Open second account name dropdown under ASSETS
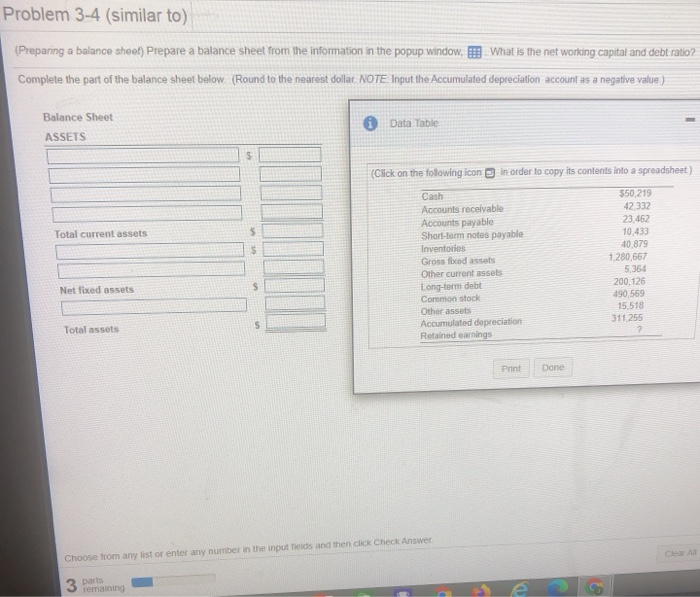Image resolution: width=700 pixels, height=597 pixels. [144, 175]
